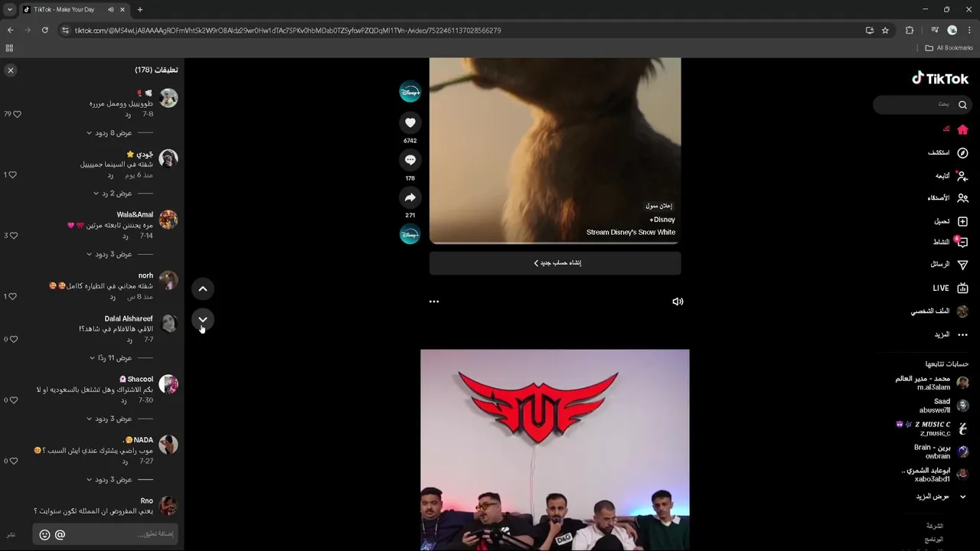This screenshot has height=551, width=980.
Task: Like NADA's comment
Action: click(13, 461)
